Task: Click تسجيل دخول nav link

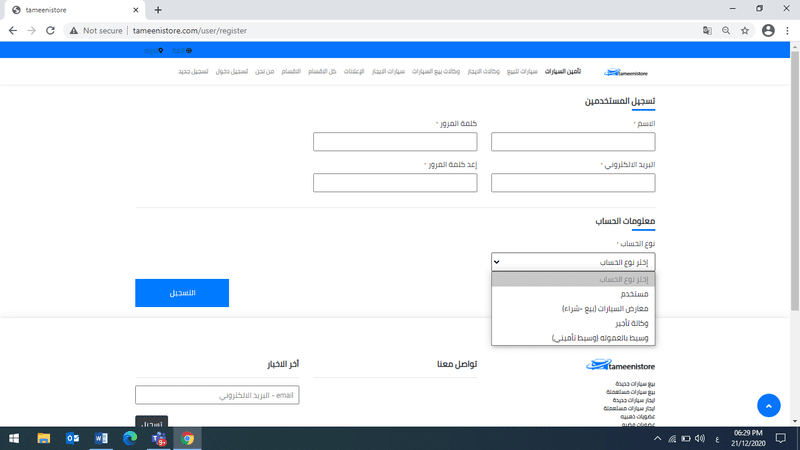Action: pos(232,71)
